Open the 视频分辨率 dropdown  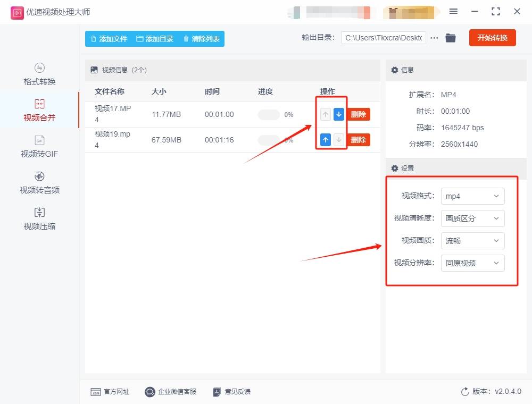coord(472,263)
